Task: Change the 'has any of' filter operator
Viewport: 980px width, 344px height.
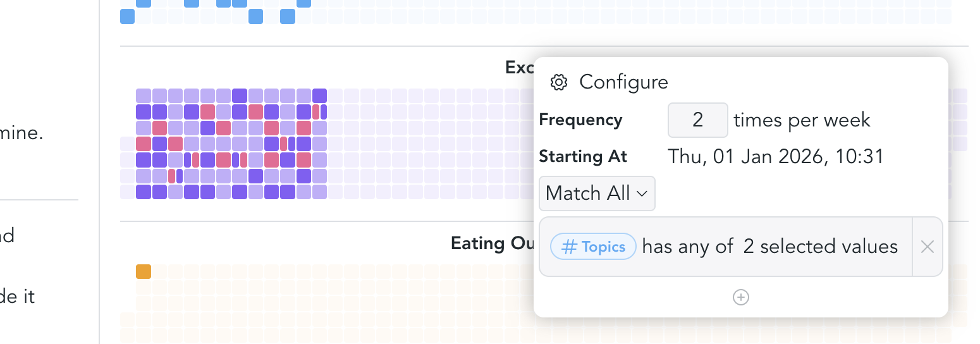Action: coord(687,247)
